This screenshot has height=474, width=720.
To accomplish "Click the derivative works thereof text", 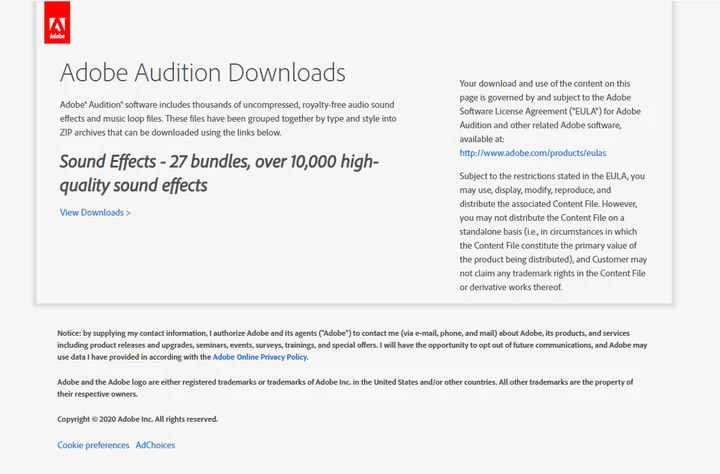I will (x=511, y=287).
